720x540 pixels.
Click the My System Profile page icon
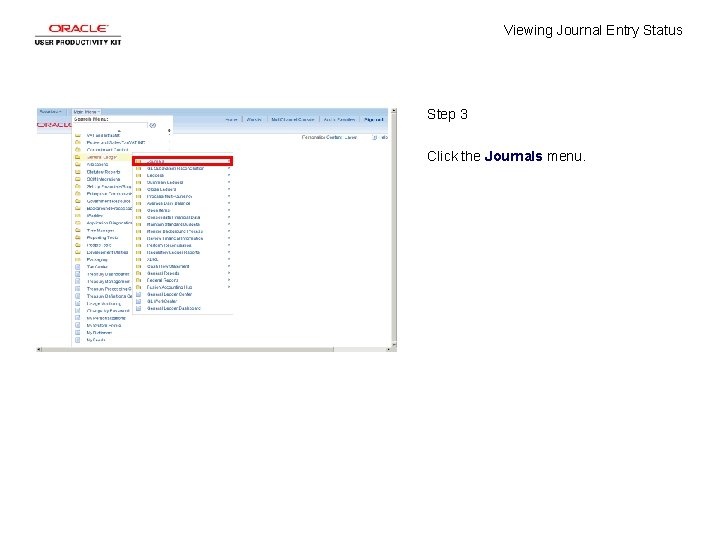[x=78, y=326]
